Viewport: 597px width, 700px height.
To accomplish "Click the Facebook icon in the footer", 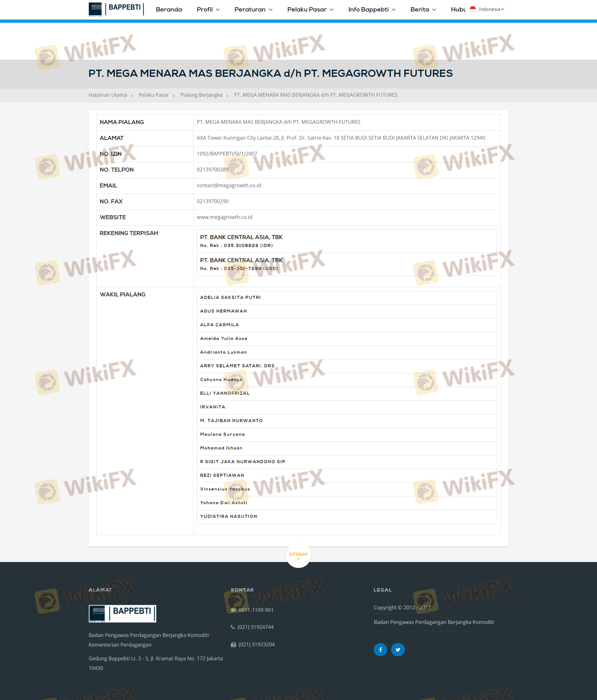I will (x=380, y=649).
